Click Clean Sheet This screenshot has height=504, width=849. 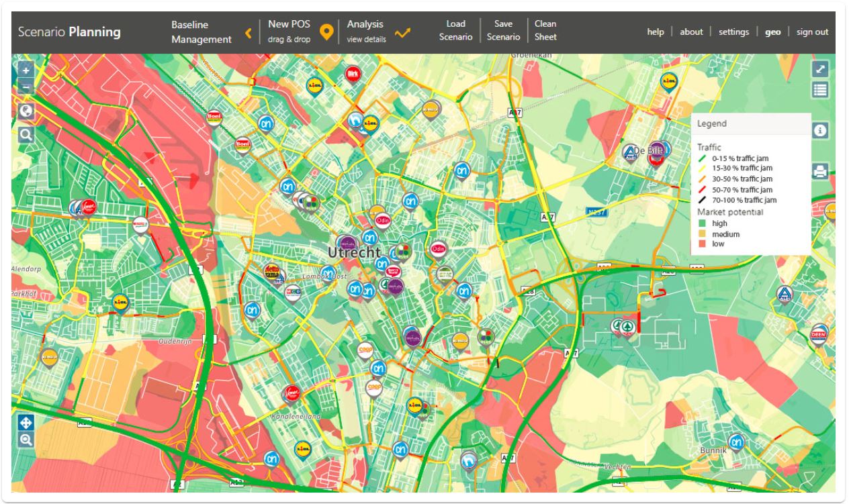[x=545, y=30]
